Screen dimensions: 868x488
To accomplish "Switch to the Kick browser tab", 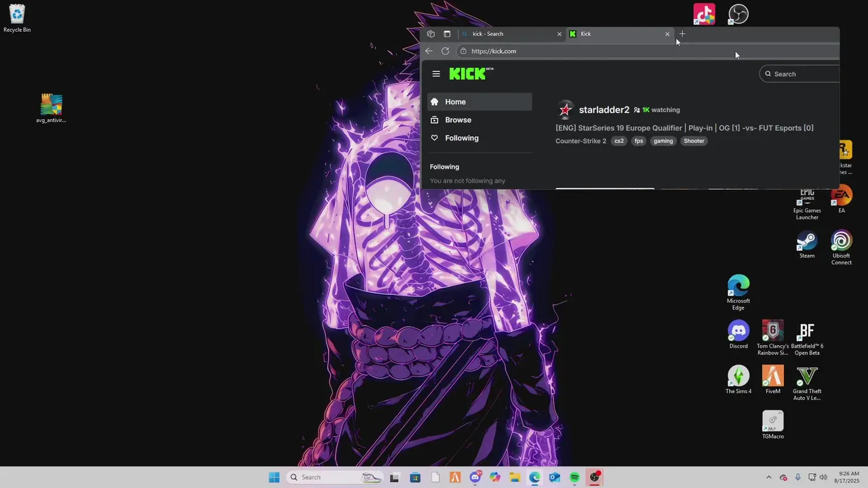I will coord(620,34).
